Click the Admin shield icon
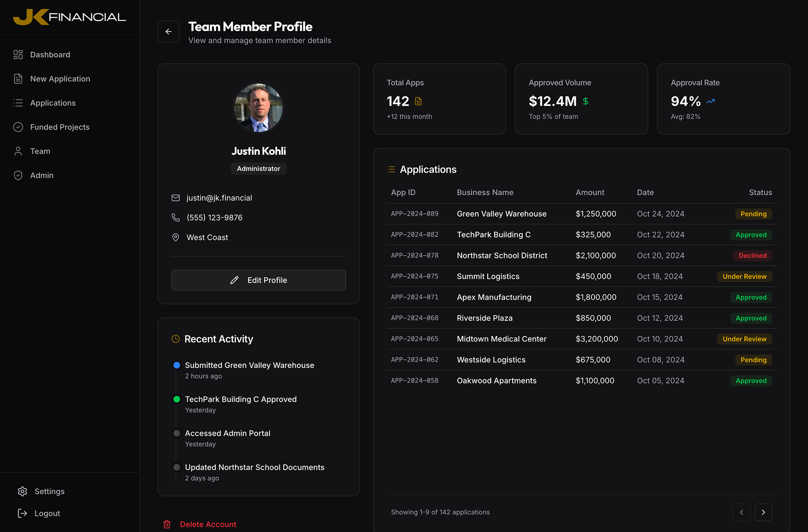 18,175
